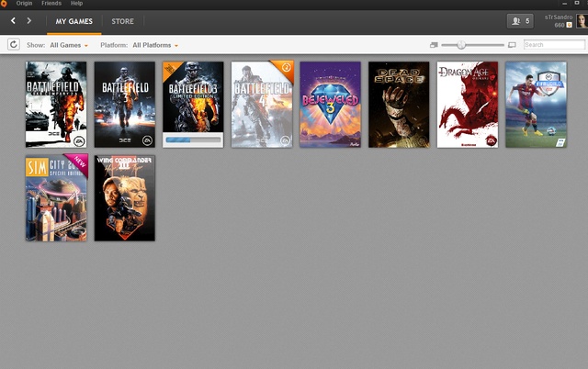The width and height of the screenshot is (588, 369).
Task: Select the Battlefield Bad Company 2 tile
Action: tap(56, 105)
